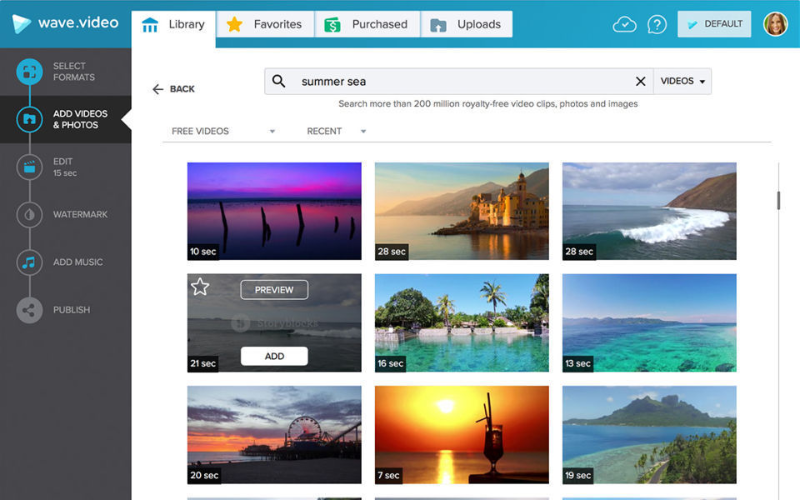Go to SELECT FORMATS step label
The height and width of the screenshot is (500, 800).
pyautogui.click(x=74, y=72)
